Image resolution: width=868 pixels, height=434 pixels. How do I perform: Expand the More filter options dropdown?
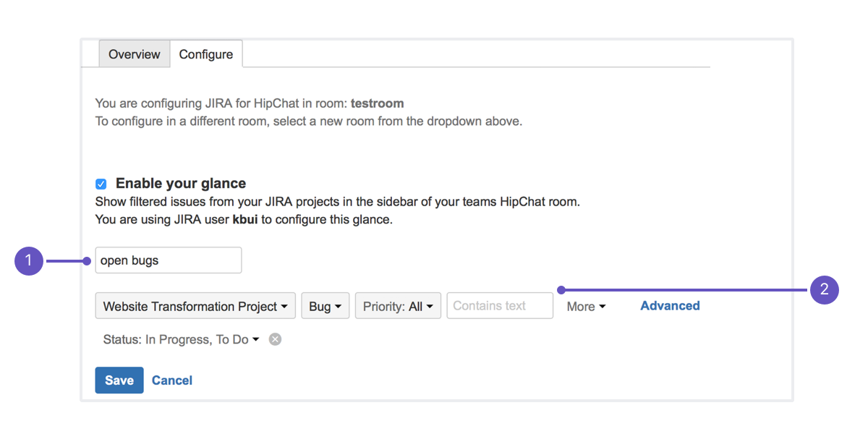(x=586, y=307)
